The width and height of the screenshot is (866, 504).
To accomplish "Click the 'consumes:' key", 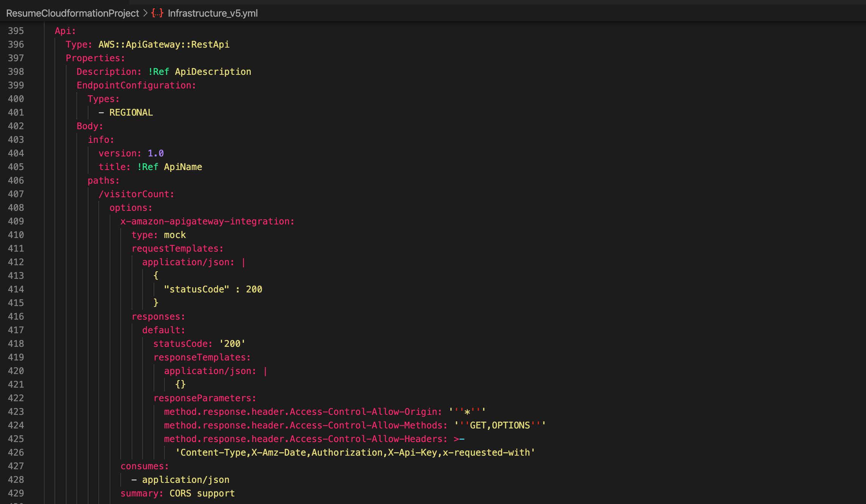I will point(145,466).
